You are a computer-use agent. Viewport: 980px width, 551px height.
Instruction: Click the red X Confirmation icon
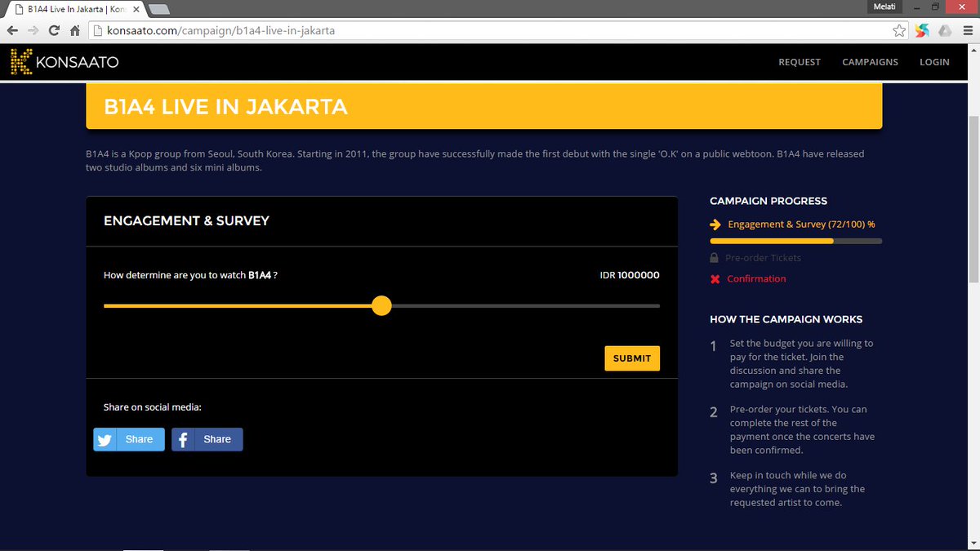pyautogui.click(x=715, y=279)
